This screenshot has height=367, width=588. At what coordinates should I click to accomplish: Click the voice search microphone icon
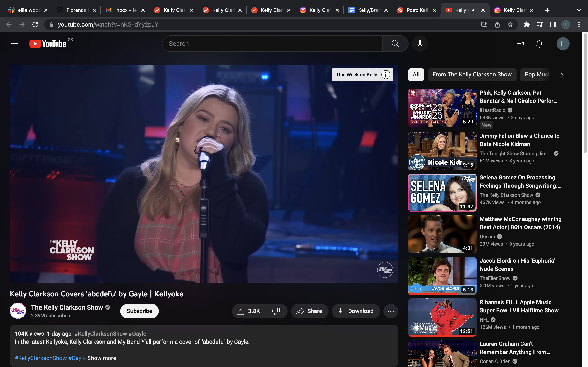coord(420,44)
